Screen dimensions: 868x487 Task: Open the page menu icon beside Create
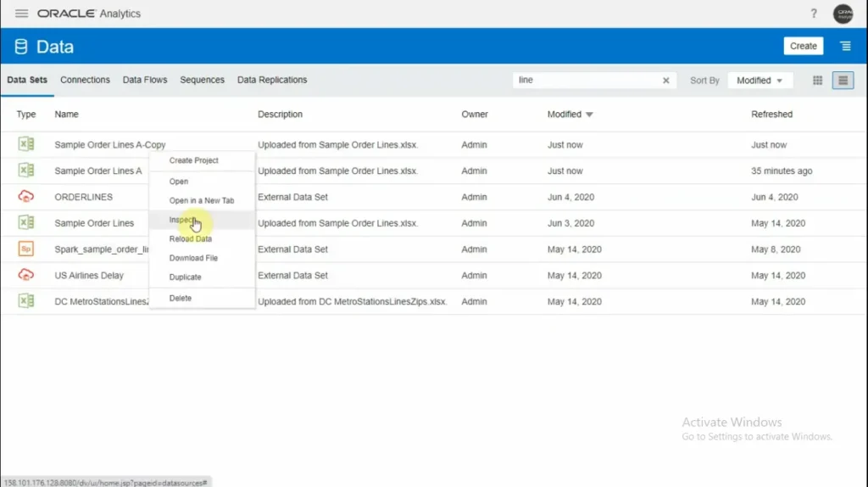point(845,46)
